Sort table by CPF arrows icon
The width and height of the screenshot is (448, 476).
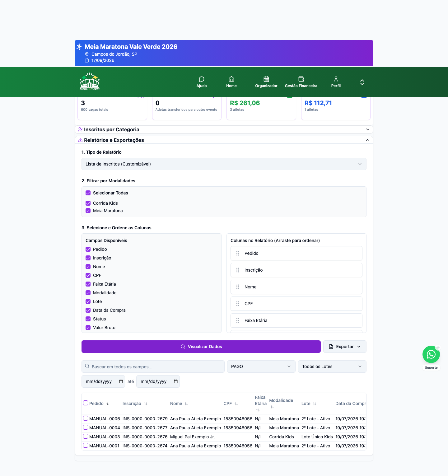236,404
